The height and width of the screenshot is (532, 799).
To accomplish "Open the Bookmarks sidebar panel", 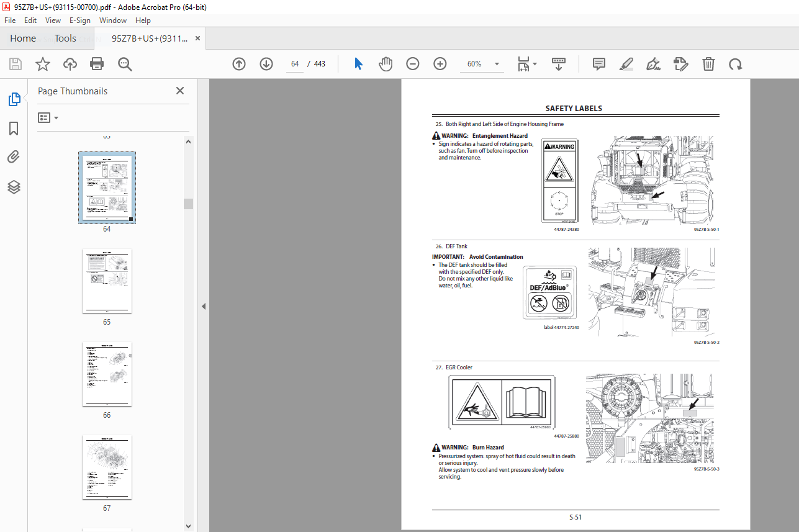I will pyautogui.click(x=14, y=128).
